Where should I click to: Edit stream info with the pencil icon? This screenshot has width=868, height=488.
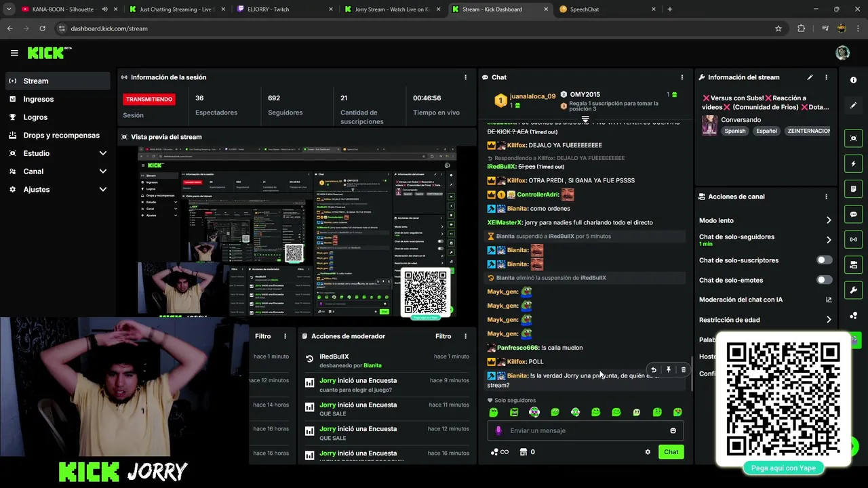click(x=810, y=77)
